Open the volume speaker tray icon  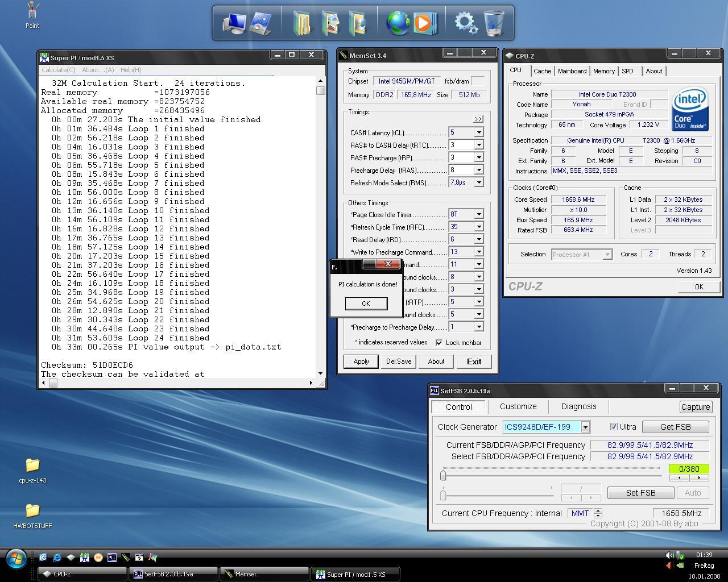[x=669, y=555]
